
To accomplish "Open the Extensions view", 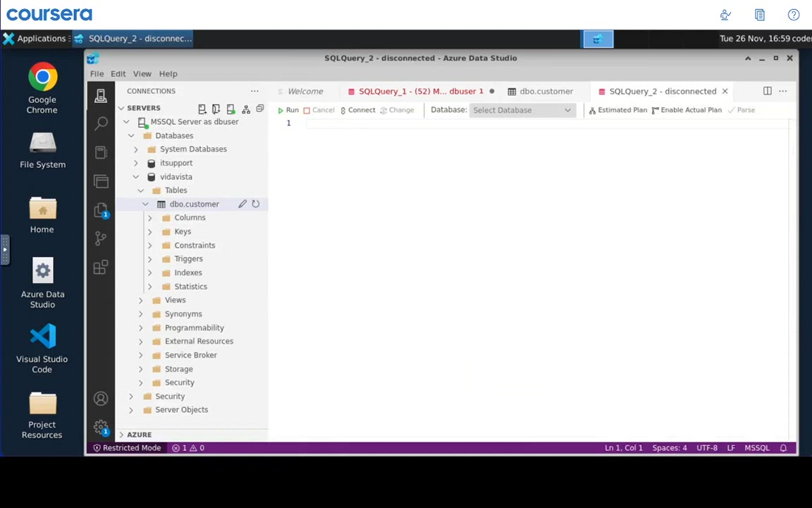I will [101, 267].
